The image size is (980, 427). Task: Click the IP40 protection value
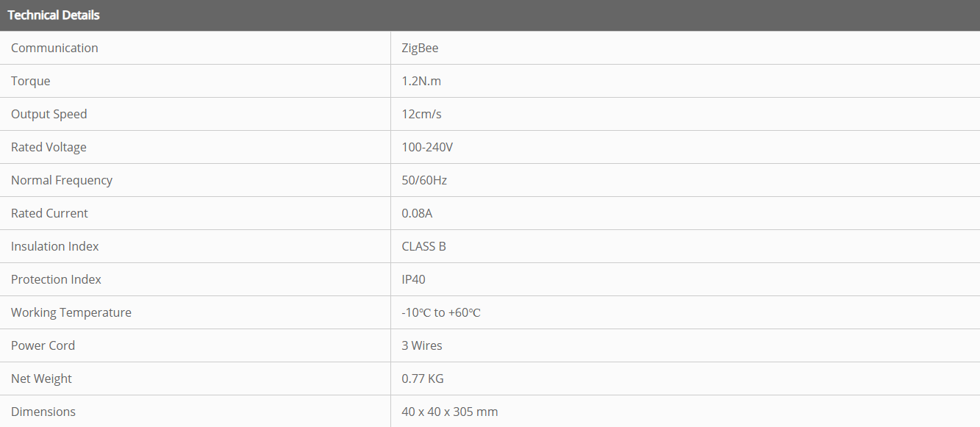[x=413, y=279]
